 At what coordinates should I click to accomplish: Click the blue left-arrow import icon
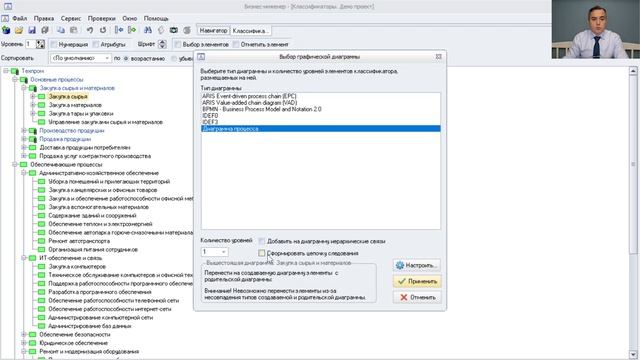[119, 31]
